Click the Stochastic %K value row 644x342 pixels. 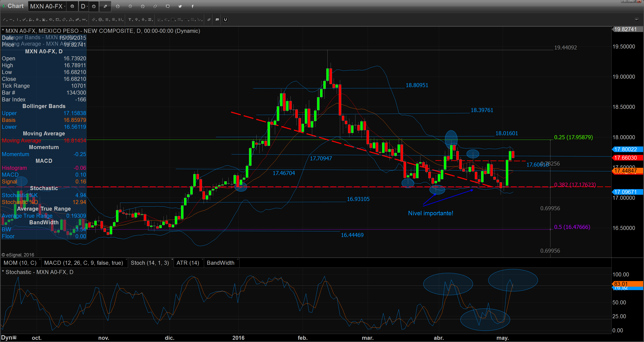pos(44,195)
